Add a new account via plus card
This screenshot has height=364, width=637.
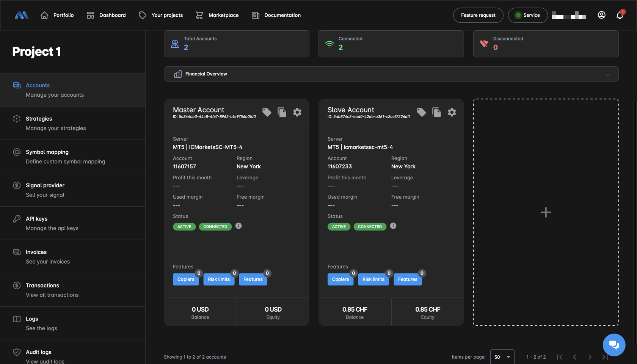(546, 212)
